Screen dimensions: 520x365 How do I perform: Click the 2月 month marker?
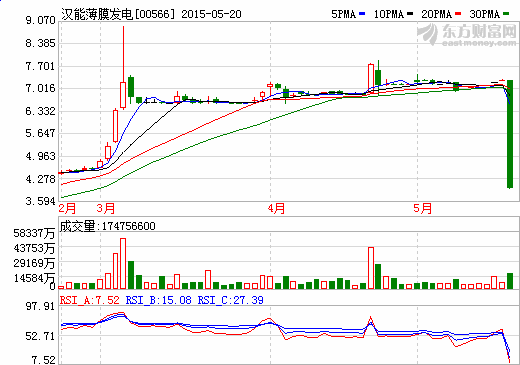[67, 209]
